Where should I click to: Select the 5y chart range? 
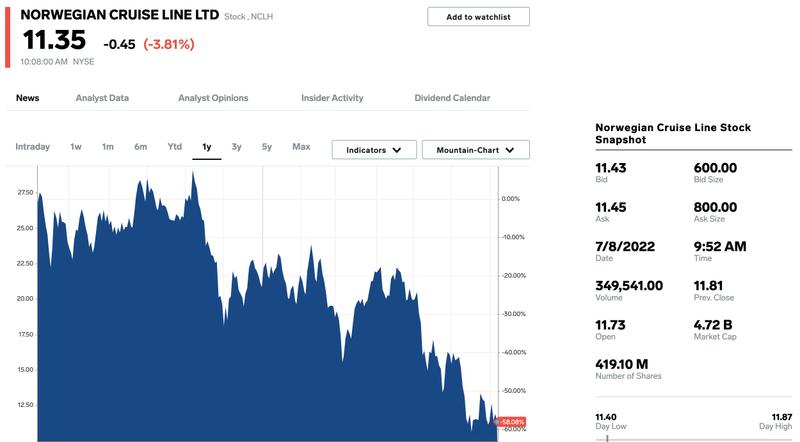click(x=267, y=147)
